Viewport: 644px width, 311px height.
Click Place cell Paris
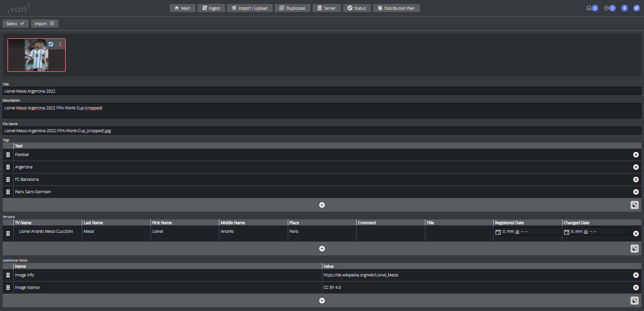(322, 233)
